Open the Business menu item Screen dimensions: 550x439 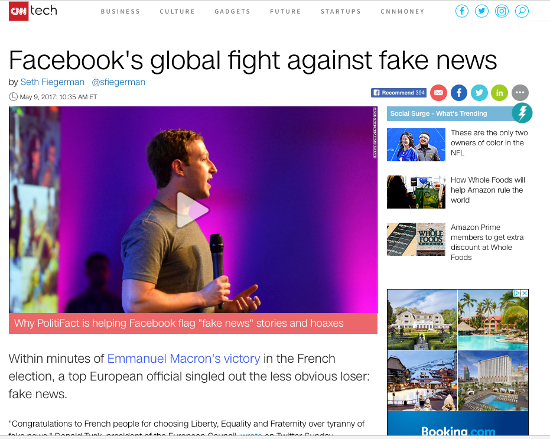(x=120, y=12)
